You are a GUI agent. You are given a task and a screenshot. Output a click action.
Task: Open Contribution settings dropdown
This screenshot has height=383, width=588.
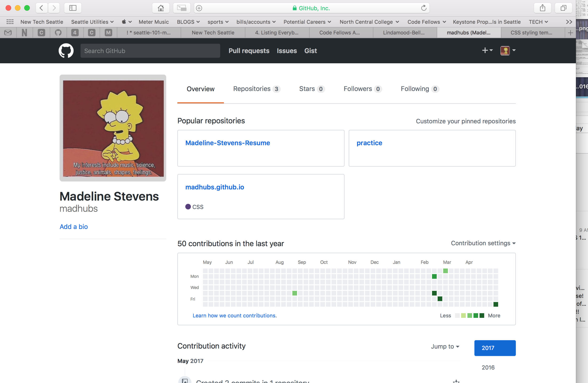(x=483, y=243)
